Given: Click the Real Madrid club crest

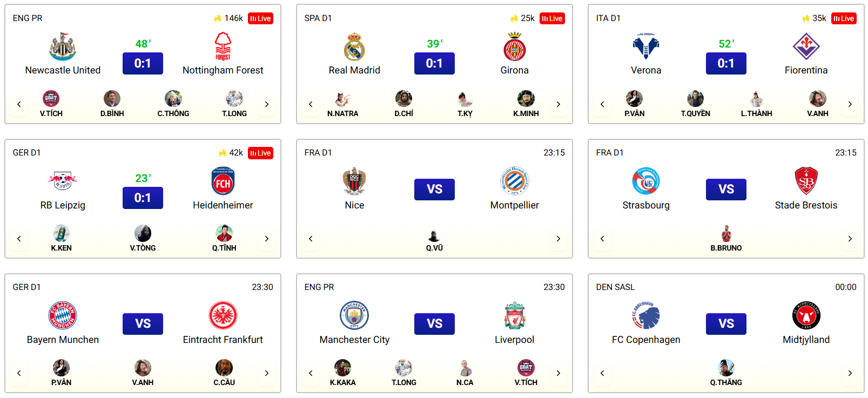Looking at the screenshot, I should [354, 46].
